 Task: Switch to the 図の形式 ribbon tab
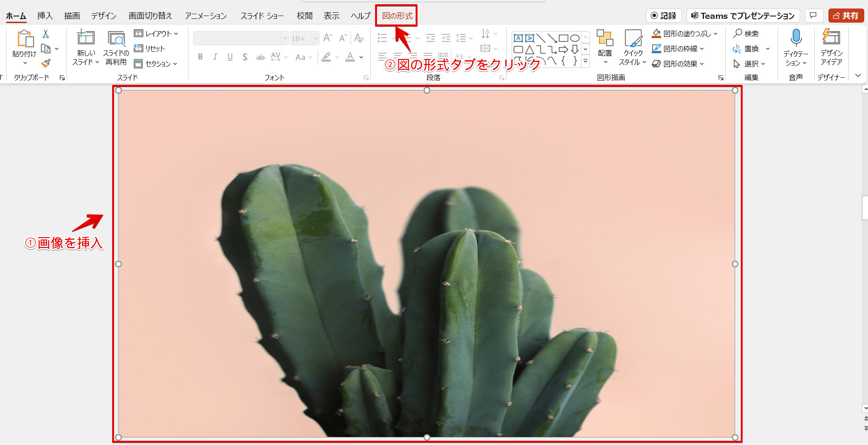(x=396, y=15)
